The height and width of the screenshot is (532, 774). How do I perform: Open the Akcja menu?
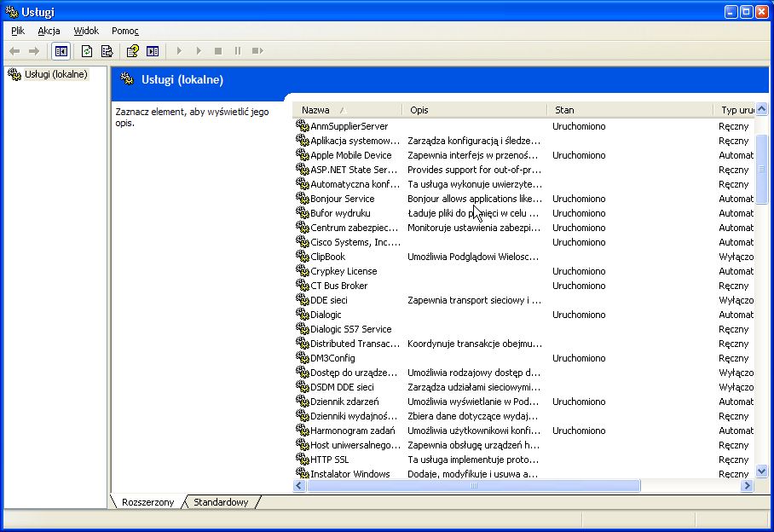[x=49, y=31]
